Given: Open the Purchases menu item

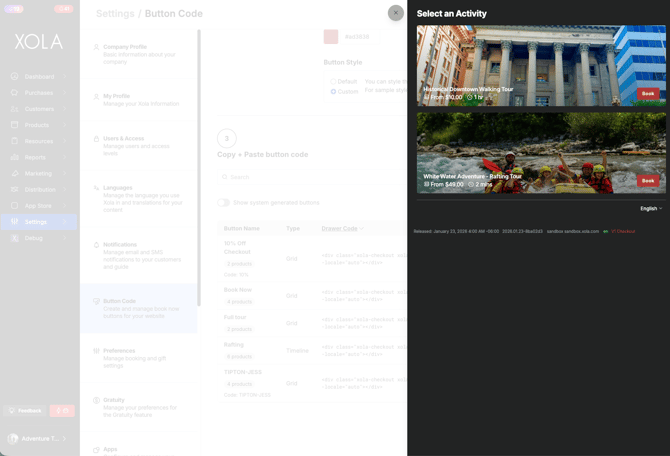Looking at the screenshot, I should point(39,93).
